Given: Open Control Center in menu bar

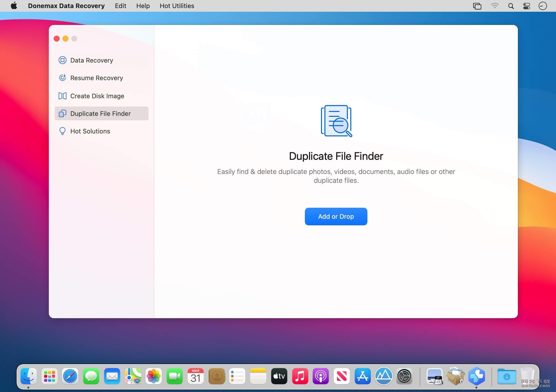Looking at the screenshot, I should [526, 6].
